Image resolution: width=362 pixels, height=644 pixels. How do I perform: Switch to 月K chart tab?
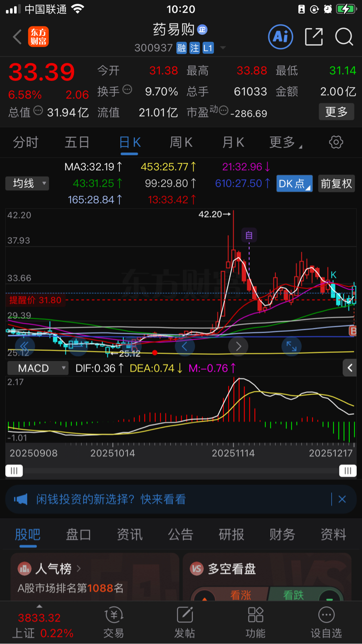233,142
